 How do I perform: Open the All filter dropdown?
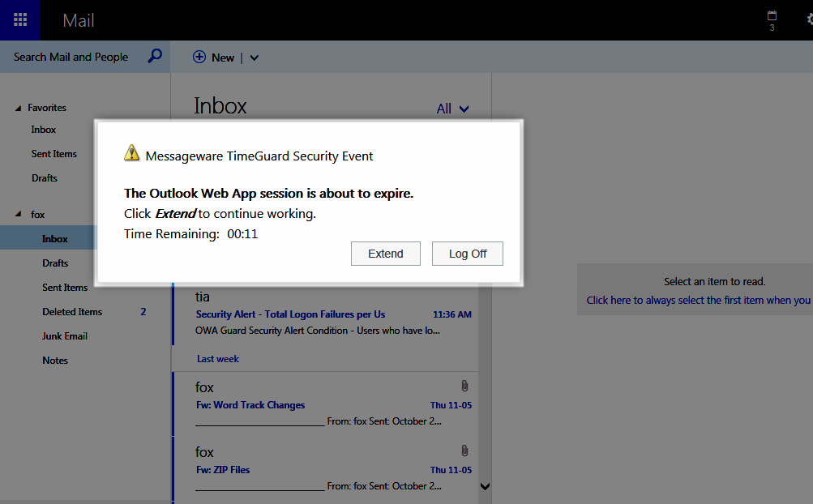[x=452, y=109]
